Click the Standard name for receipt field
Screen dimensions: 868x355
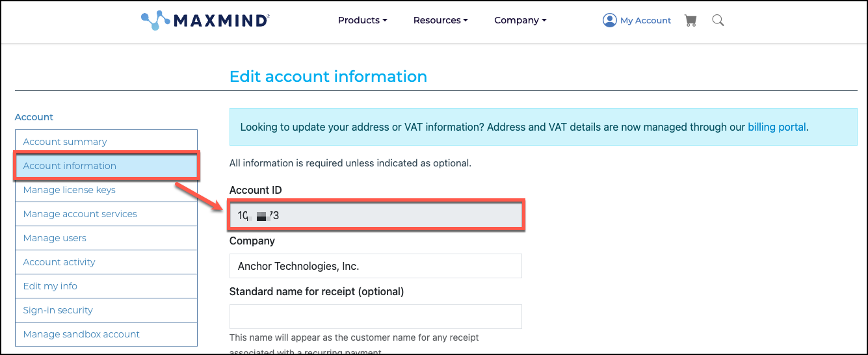click(375, 317)
